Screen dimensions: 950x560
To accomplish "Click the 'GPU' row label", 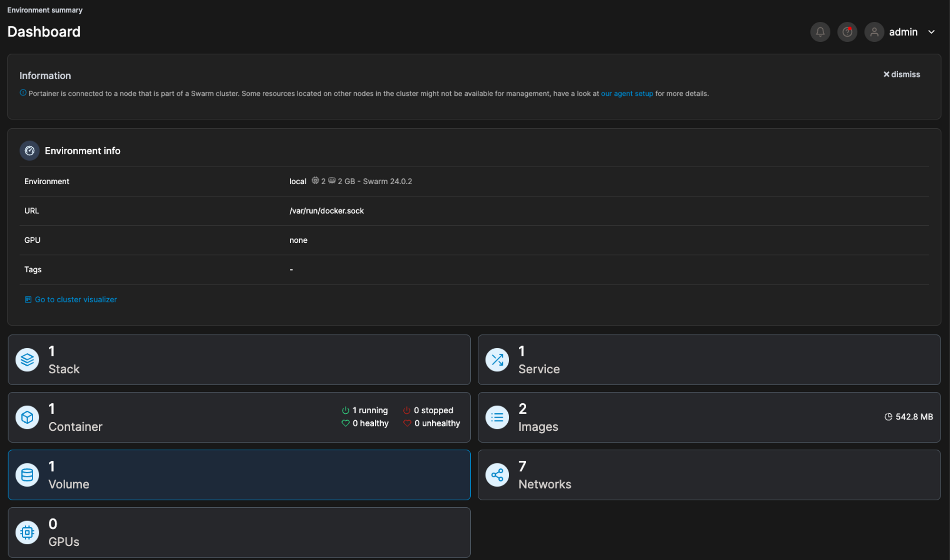I will pyautogui.click(x=32, y=240).
